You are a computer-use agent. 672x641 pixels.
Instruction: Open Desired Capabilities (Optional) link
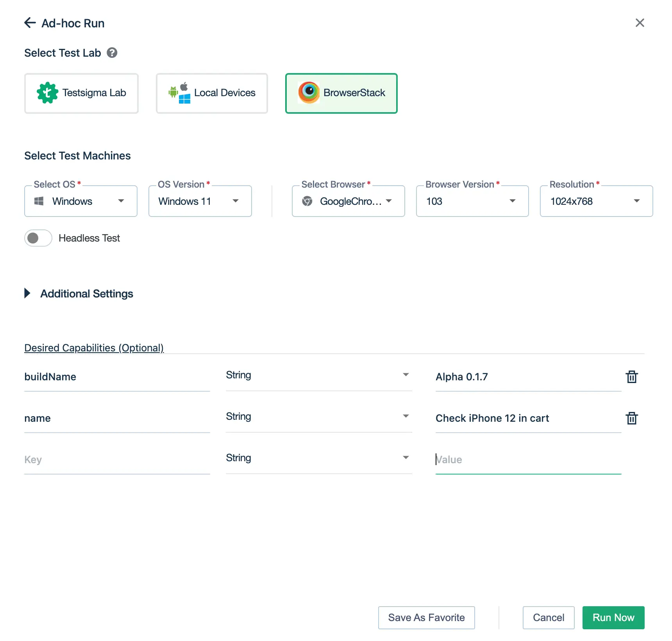pos(94,348)
